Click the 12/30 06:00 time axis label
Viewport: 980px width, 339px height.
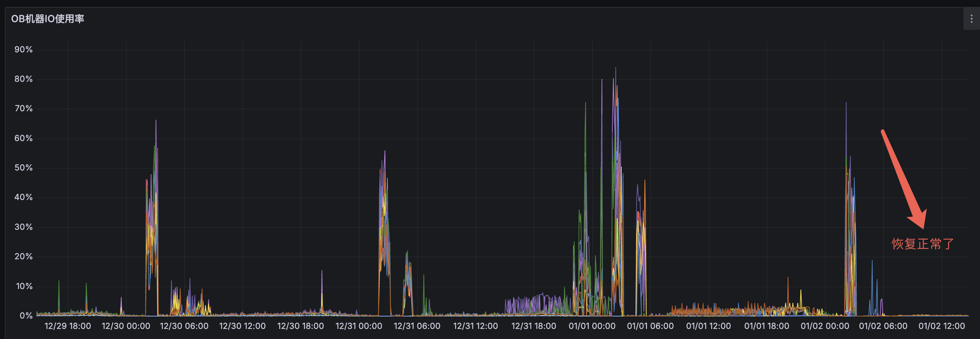[x=184, y=326]
